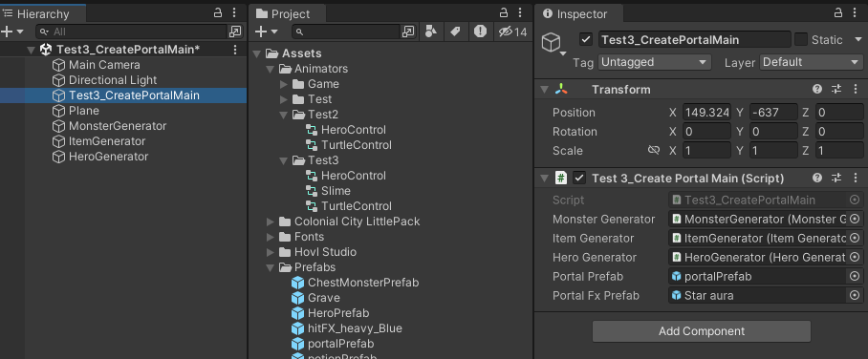Expand the Fonts folder
Viewport: 868px width, 359px height.
(271, 237)
